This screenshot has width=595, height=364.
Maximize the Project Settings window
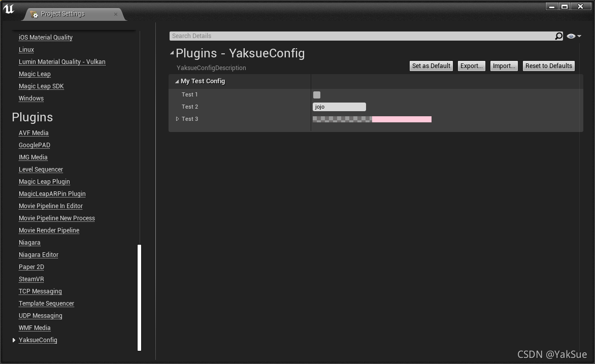click(x=565, y=7)
